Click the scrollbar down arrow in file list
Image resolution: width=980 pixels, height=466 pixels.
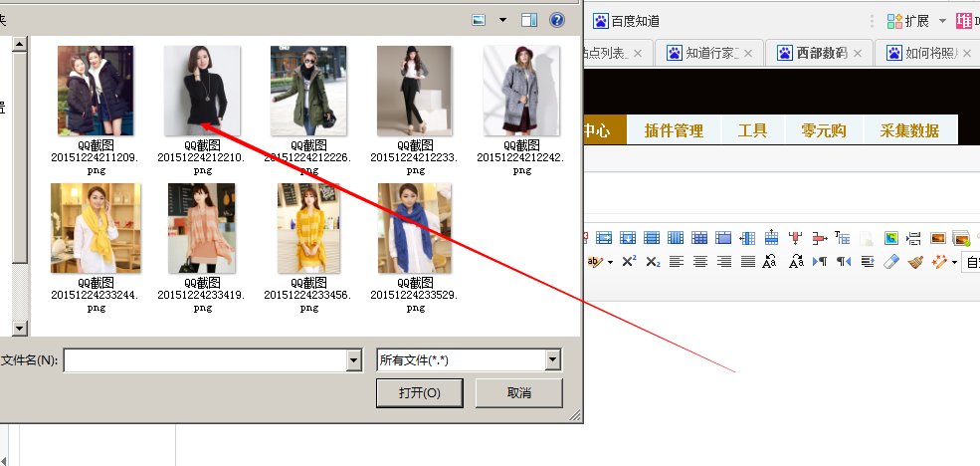click(20, 328)
